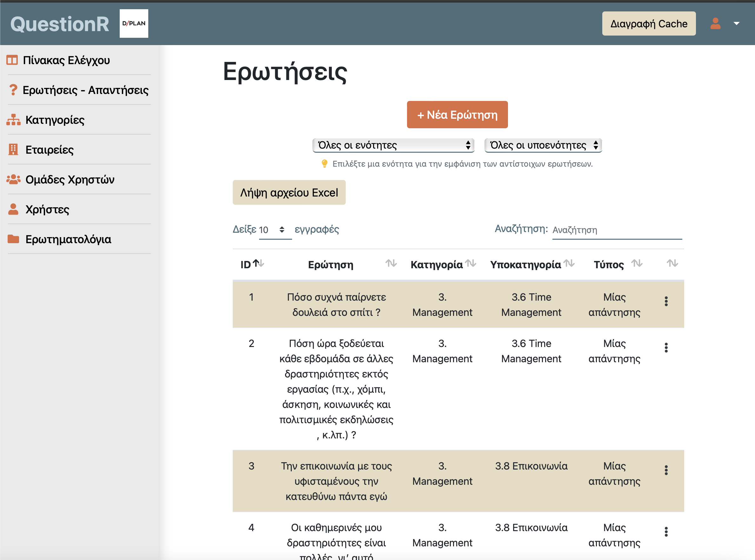The height and width of the screenshot is (560, 755).
Task: Sort by Κατηγορία column arrows
Action: click(471, 263)
